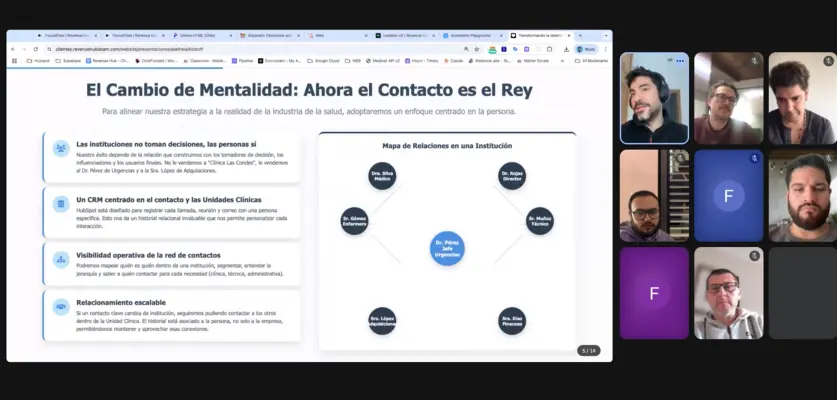This screenshot has width=837, height=400.
Task: Open Claude bookmark
Action: pos(453,61)
